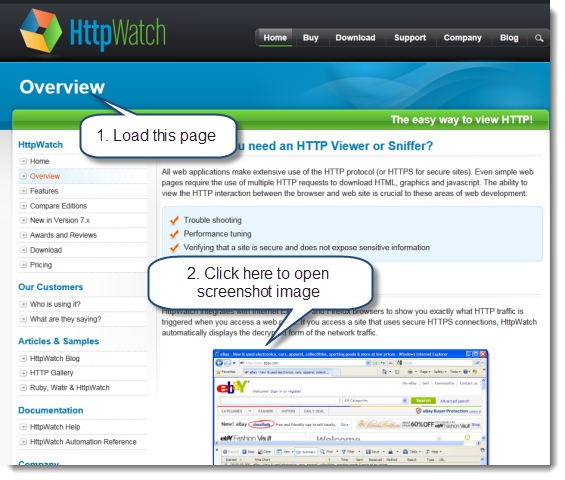
Task: Click the arrow bullet beside Ruby, Watir & HttpWatch
Action: (23, 388)
